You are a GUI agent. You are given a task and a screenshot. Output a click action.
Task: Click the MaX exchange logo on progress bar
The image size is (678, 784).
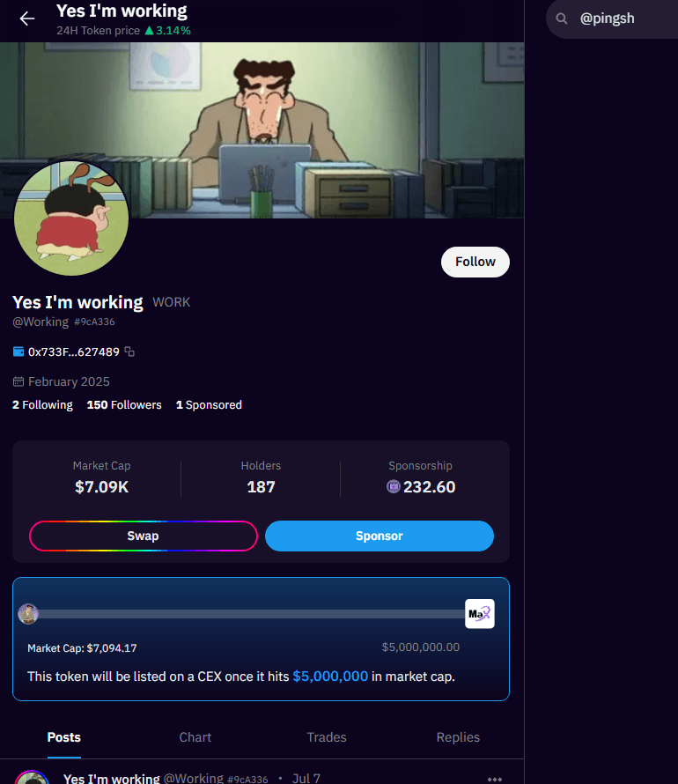[480, 613]
